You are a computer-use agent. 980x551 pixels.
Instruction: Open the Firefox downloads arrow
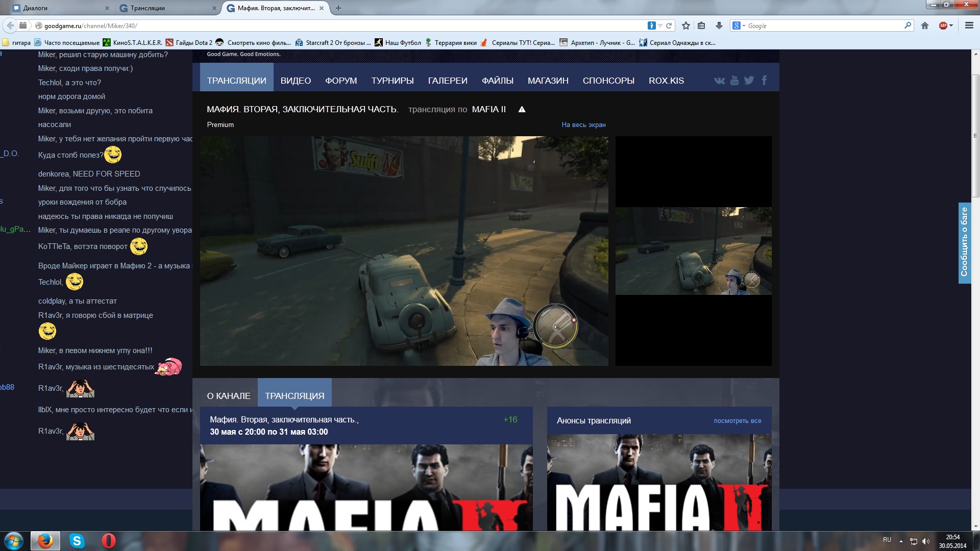[x=719, y=26]
